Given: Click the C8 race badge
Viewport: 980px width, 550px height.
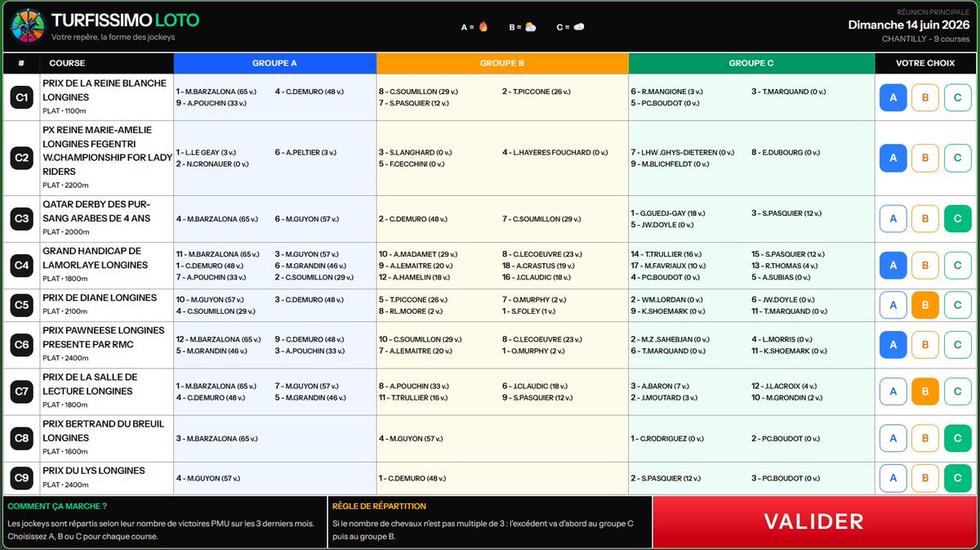Looking at the screenshot, I should tap(22, 439).
